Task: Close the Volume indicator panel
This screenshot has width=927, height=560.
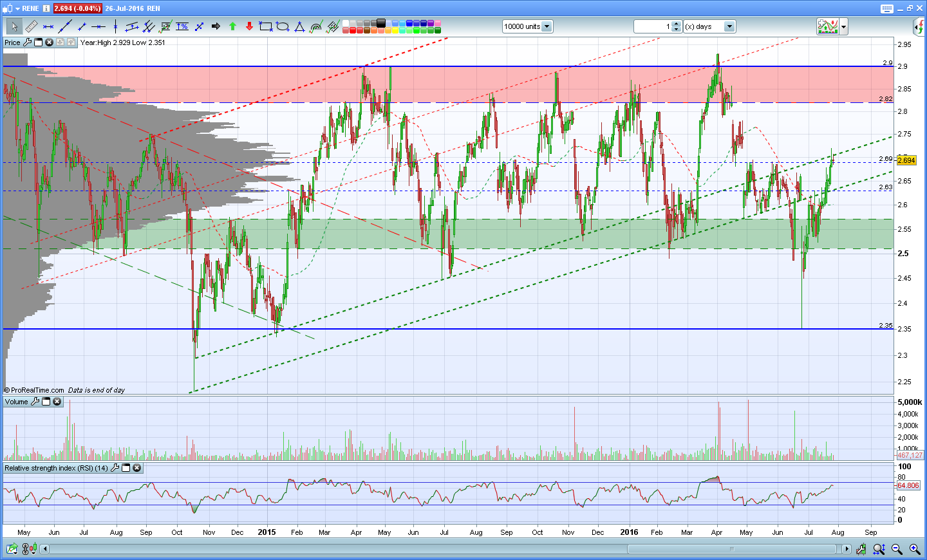Action: click(57, 402)
